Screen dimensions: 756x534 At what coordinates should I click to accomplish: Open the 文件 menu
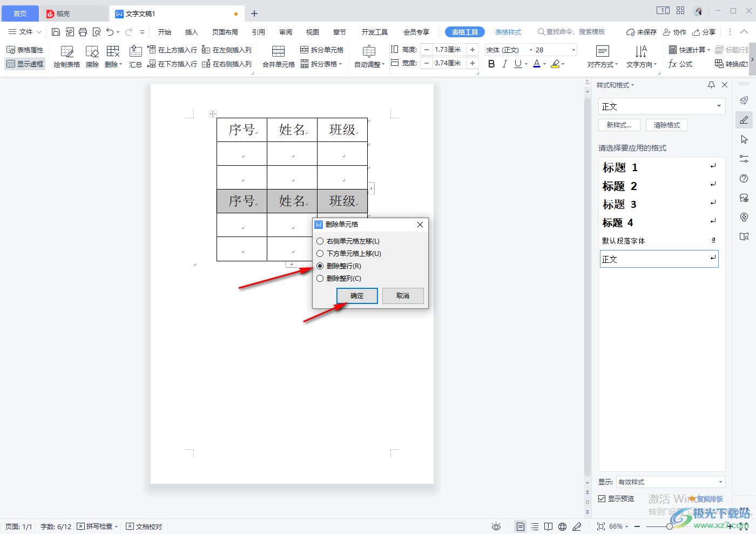(x=25, y=32)
